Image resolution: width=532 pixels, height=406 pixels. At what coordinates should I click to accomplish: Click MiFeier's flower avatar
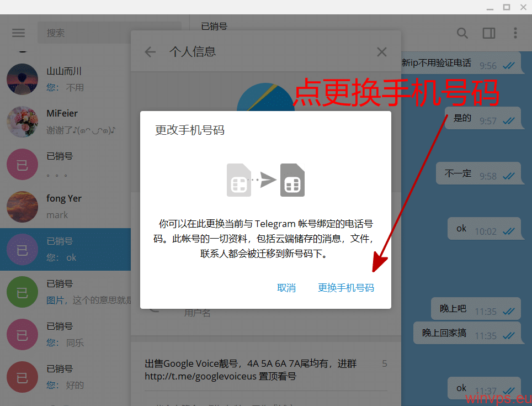coord(23,122)
